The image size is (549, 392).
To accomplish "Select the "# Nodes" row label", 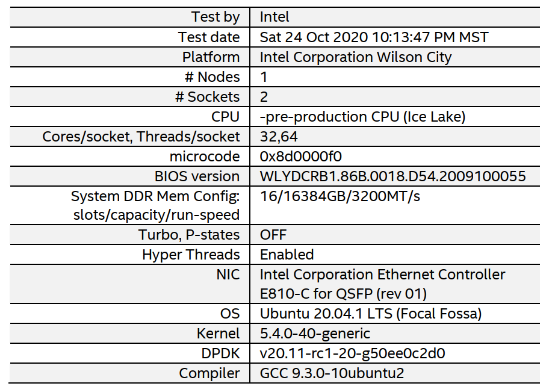I will click(212, 77).
